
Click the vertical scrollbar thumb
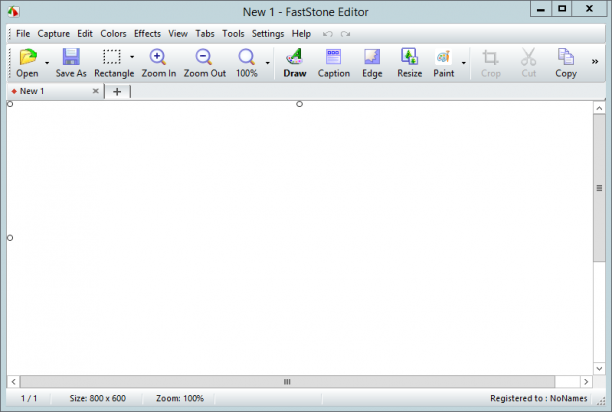tap(599, 188)
